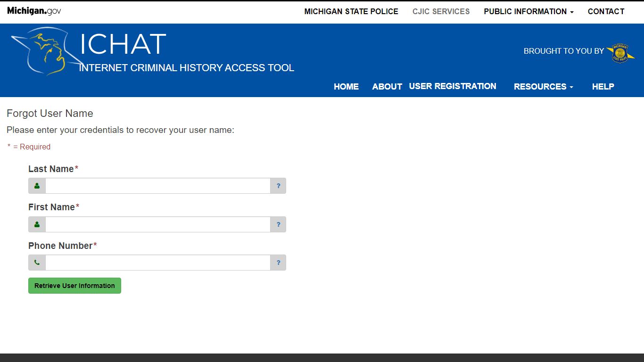
Task: Focus the First Name input field
Action: tap(157, 224)
